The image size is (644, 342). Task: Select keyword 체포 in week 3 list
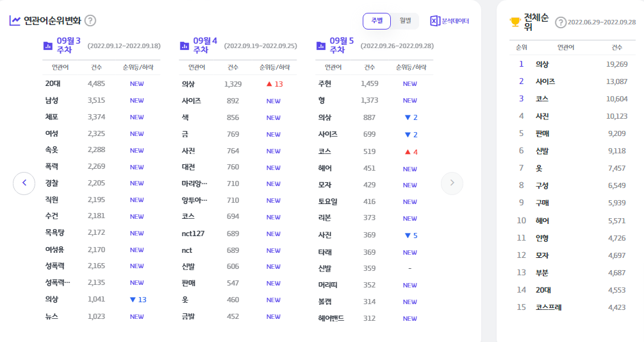point(51,117)
